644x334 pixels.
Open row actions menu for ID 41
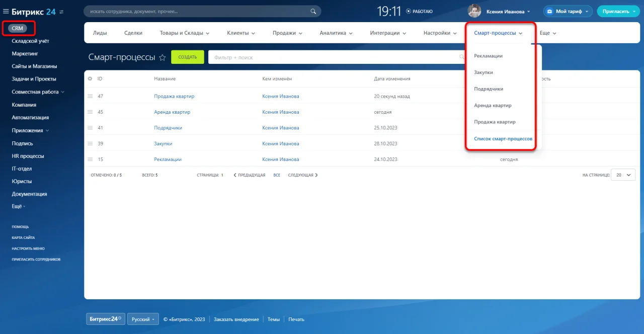(90, 128)
